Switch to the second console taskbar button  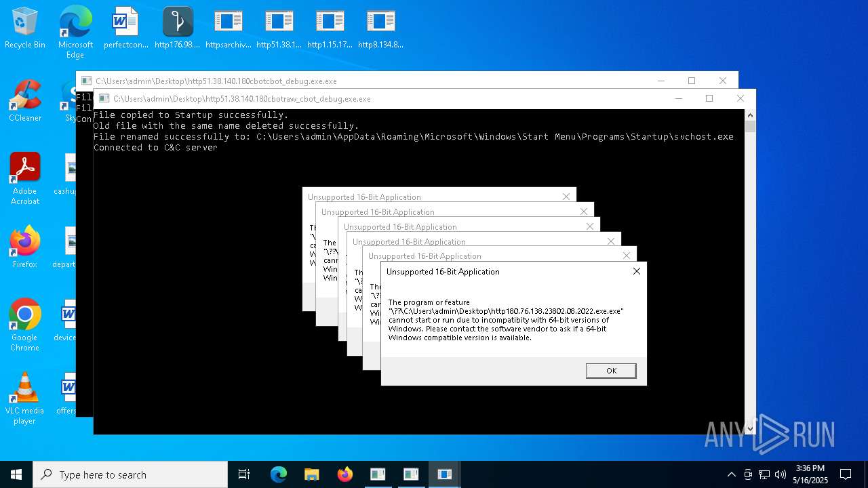[x=411, y=474]
